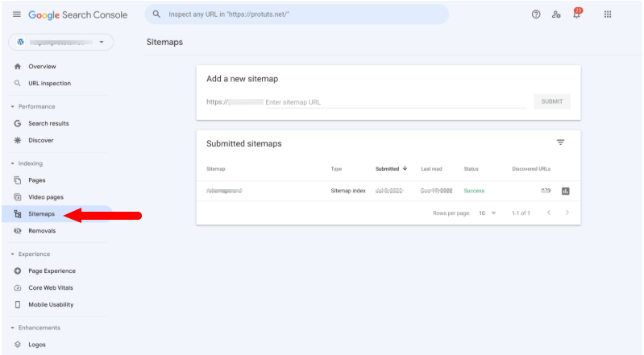Open the Rows per page dropdown
Image resolution: width=644 pixels, height=355 pixels.
pos(487,213)
